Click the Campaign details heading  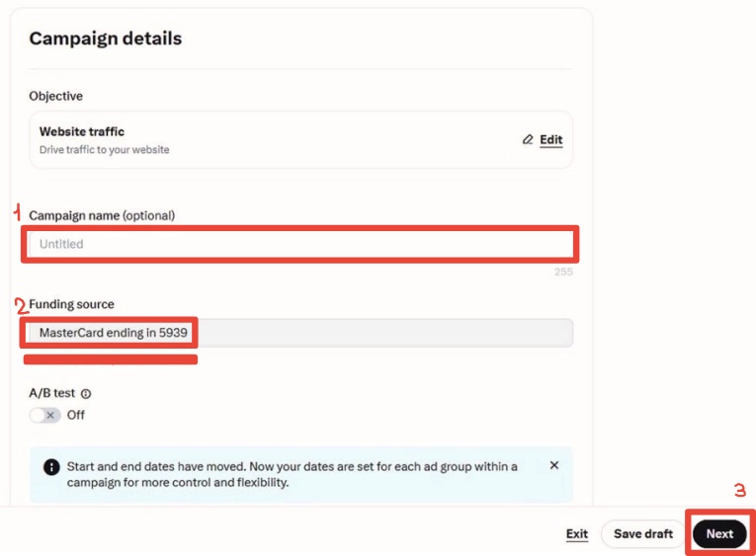[x=106, y=39]
